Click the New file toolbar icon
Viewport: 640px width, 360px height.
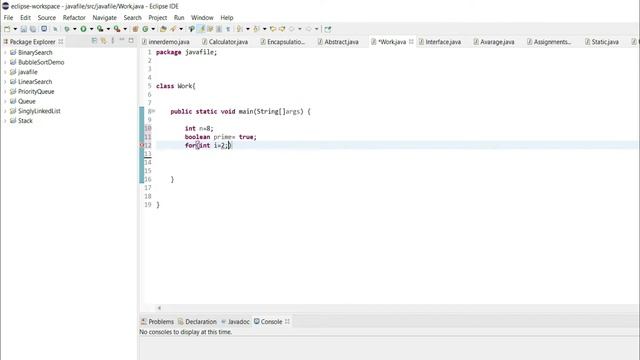point(7,29)
